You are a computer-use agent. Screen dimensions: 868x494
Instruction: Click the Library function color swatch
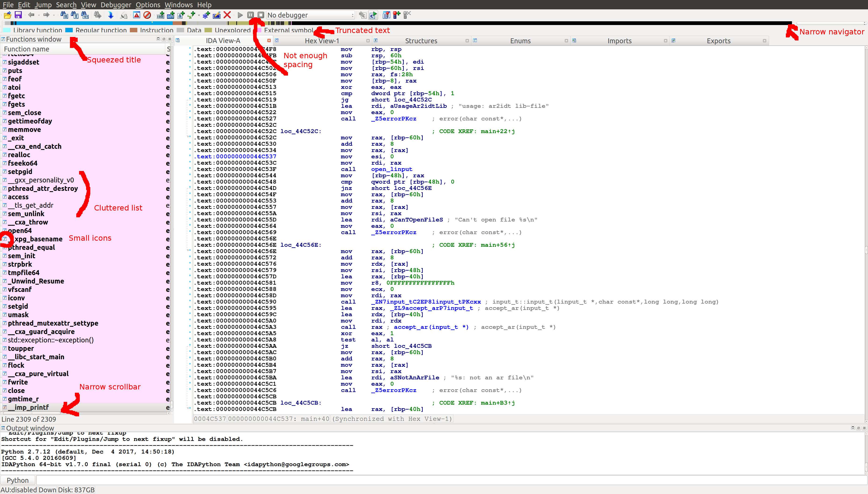point(7,30)
